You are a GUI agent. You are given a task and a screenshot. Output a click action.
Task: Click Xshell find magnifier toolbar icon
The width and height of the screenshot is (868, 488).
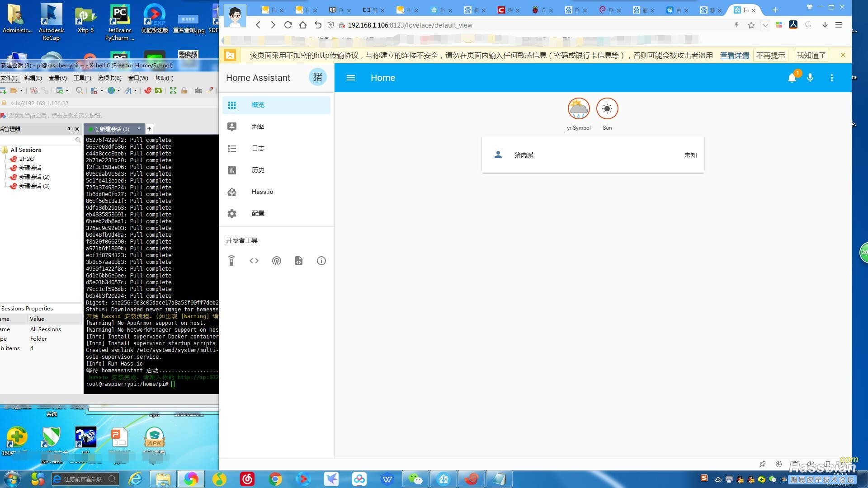tap(80, 91)
